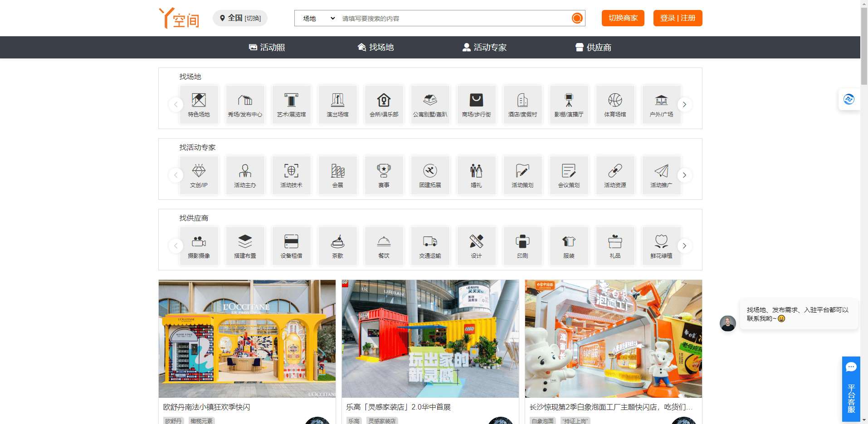Advance the 找活动专家 carousel right

pyautogui.click(x=684, y=175)
